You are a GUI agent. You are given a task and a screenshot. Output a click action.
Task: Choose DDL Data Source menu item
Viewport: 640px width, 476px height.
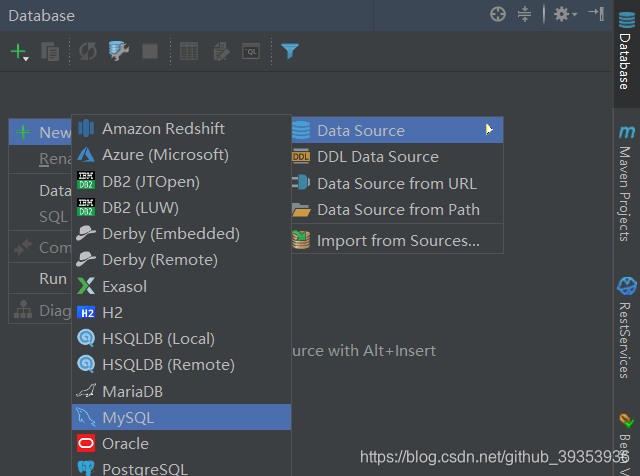coord(397,157)
